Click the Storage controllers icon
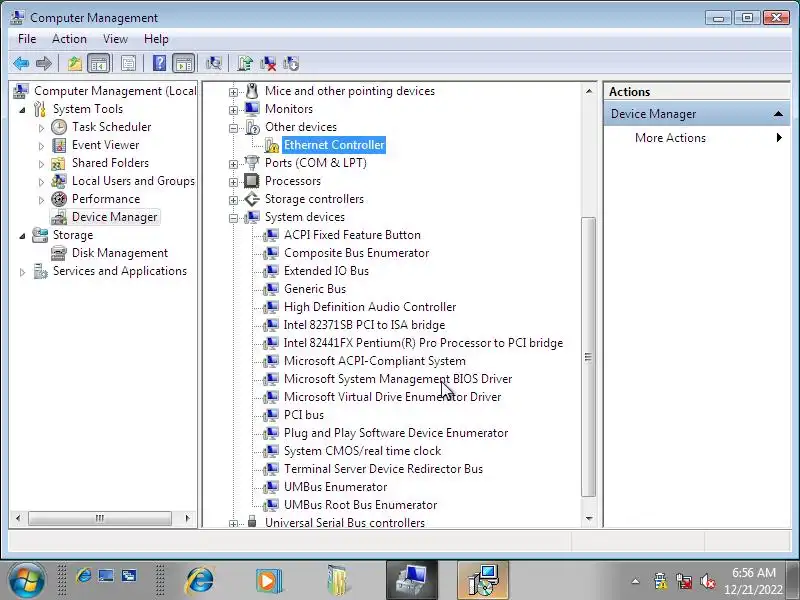This screenshot has height=600, width=800. pos(252,198)
